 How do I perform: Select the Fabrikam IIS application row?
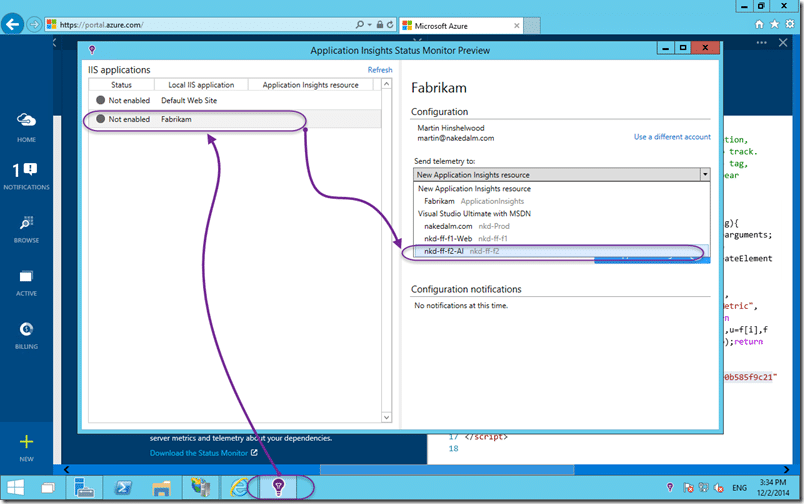point(235,119)
